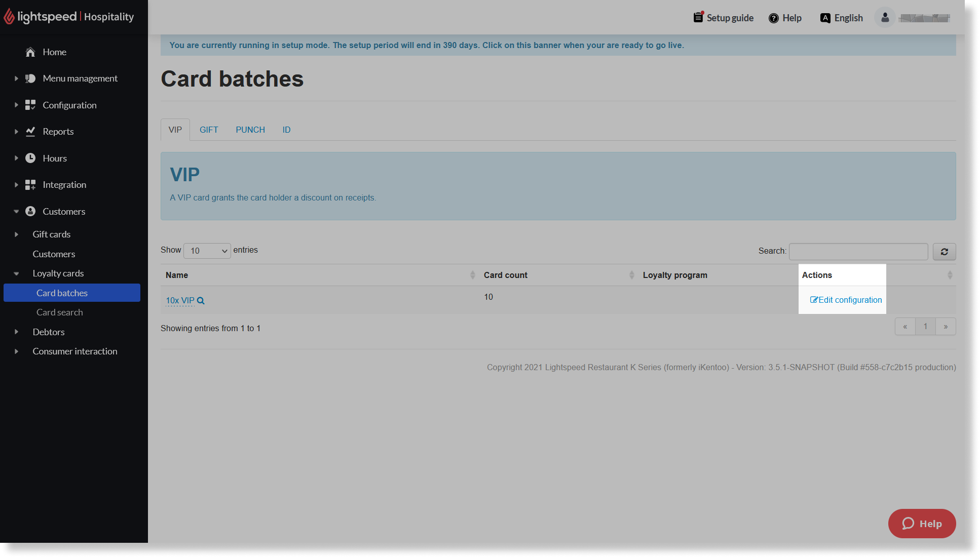The width and height of the screenshot is (980, 558).
Task: Open the Show entries count dropdown
Action: 207,251
